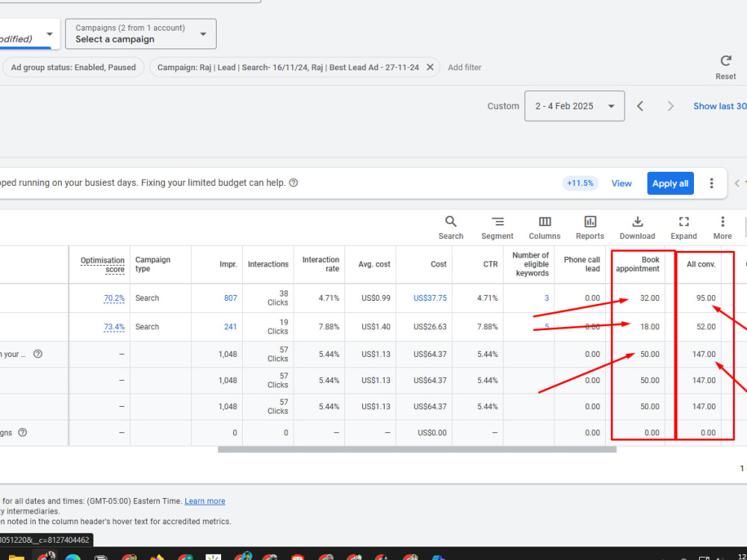The width and height of the screenshot is (747, 560).
Task: Select the 95.00 All conv. cell
Action: pos(706,298)
